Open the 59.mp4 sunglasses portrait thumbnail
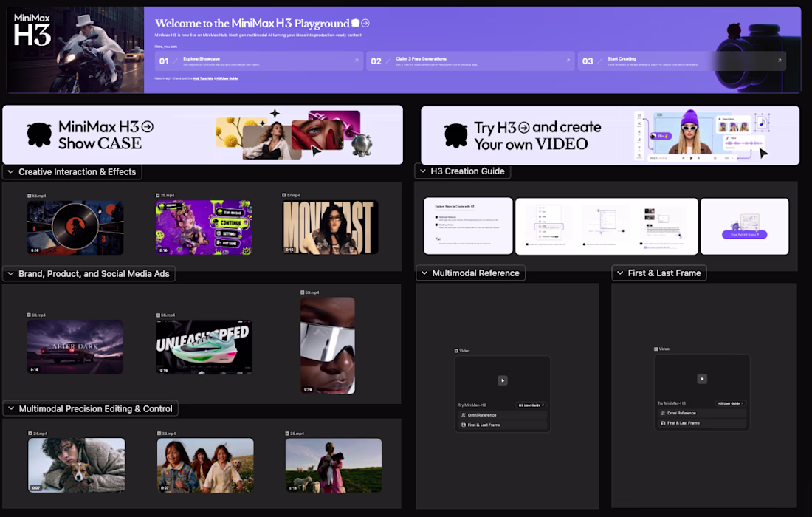The image size is (812, 517). click(328, 346)
